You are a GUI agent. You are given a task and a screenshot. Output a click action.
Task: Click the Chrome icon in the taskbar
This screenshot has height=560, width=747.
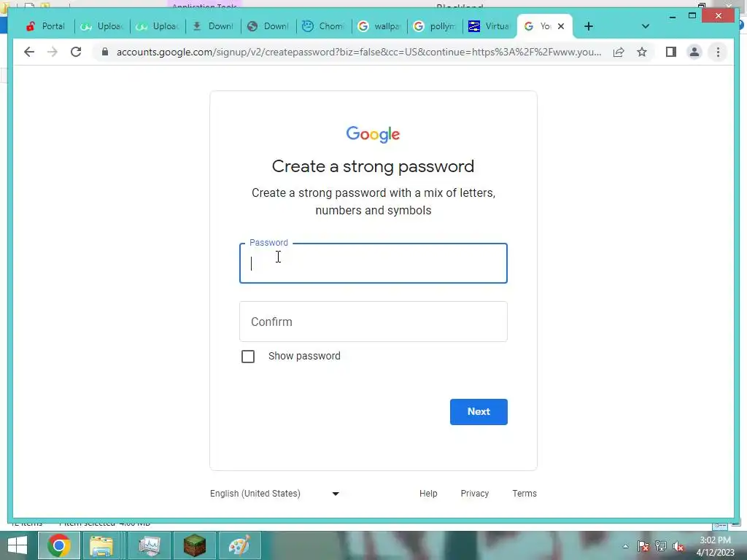(58, 545)
